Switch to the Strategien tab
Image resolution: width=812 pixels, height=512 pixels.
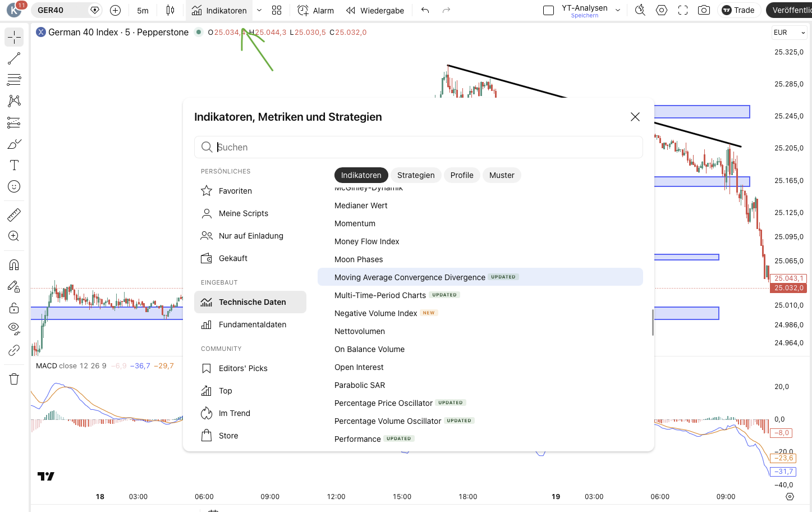[x=415, y=175]
